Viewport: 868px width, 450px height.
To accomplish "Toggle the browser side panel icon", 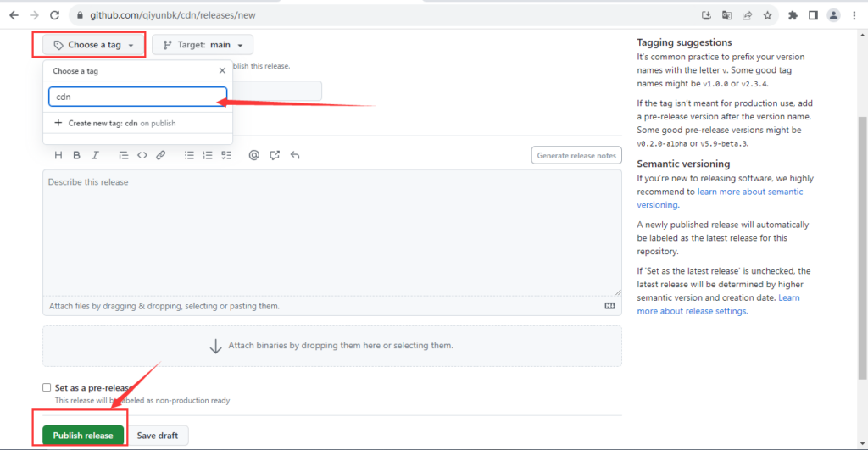I will pos(813,15).
